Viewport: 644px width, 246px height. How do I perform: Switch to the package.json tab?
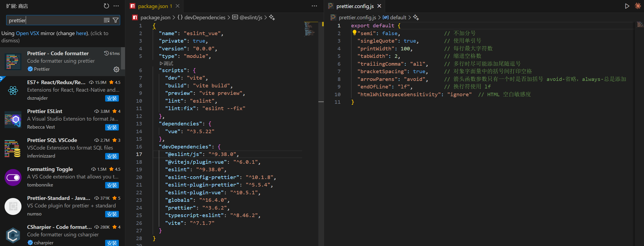click(153, 6)
